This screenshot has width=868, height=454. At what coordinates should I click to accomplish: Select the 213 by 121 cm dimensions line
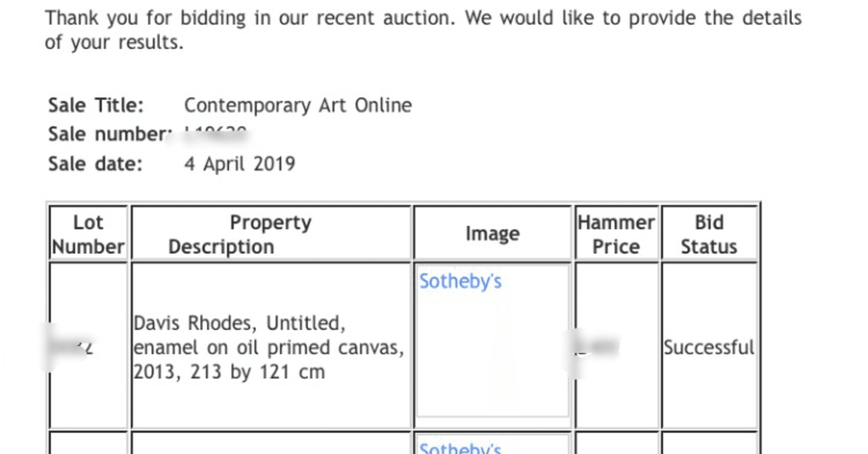pyautogui.click(x=229, y=371)
